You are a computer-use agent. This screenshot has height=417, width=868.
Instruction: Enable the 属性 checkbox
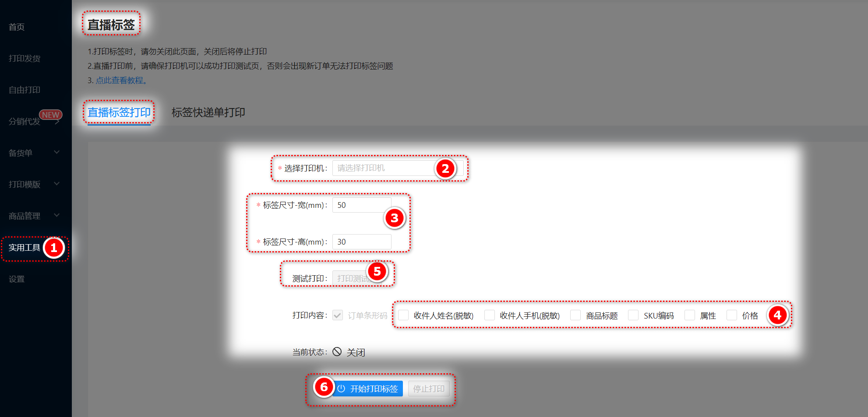690,315
